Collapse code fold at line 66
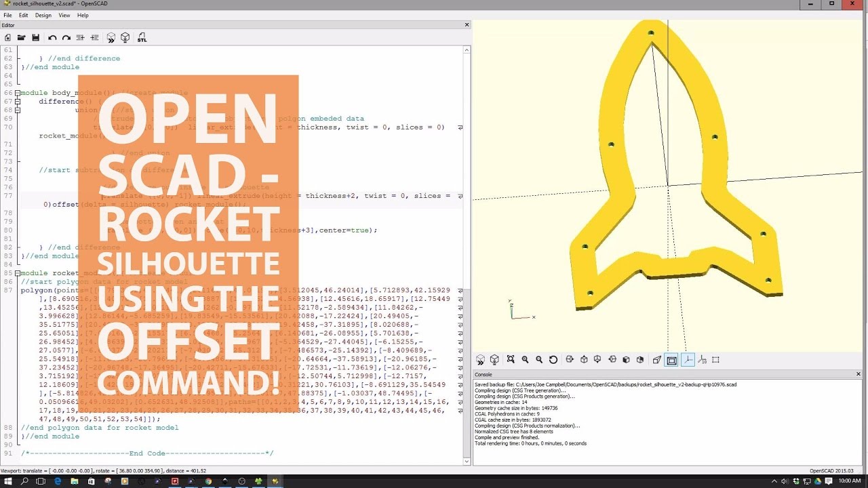The width and height of the screenshot is (868, 488). click(18, 93)
